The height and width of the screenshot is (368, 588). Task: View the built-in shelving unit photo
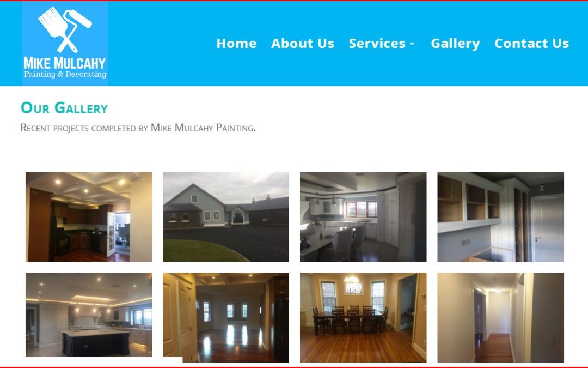pos(501,216)
